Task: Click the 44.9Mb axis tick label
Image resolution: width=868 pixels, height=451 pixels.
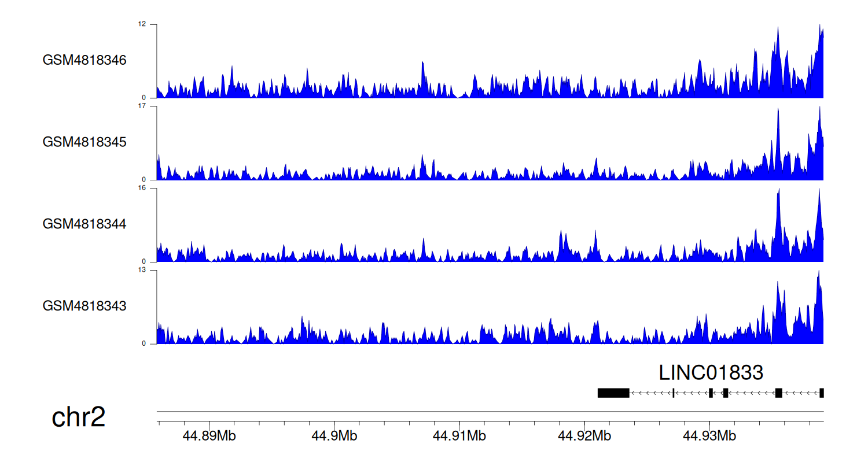Action: [x=334, y=435]
